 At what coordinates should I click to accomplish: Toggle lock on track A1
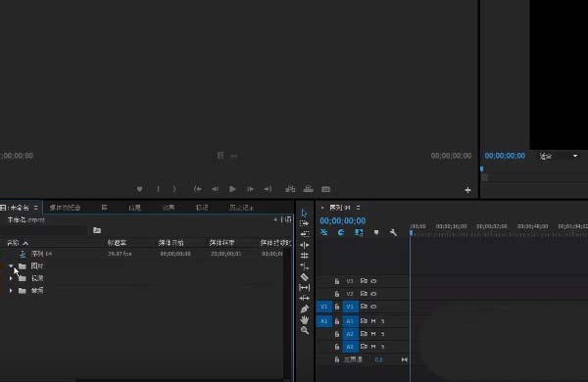(337, 321)
